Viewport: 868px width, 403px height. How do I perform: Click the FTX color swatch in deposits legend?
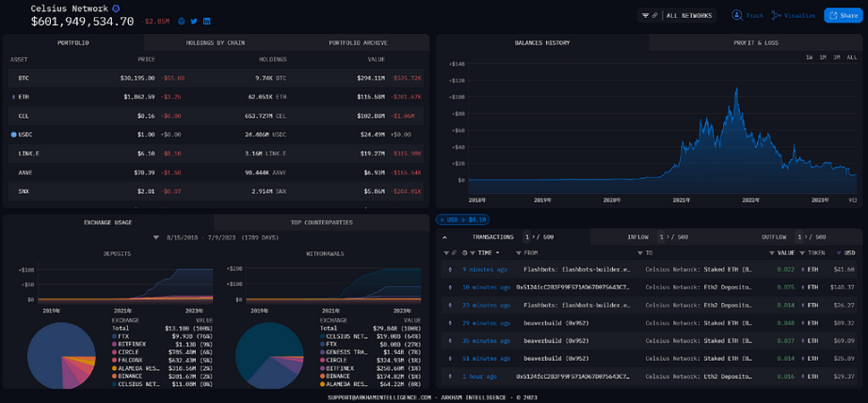coord(115,336)
